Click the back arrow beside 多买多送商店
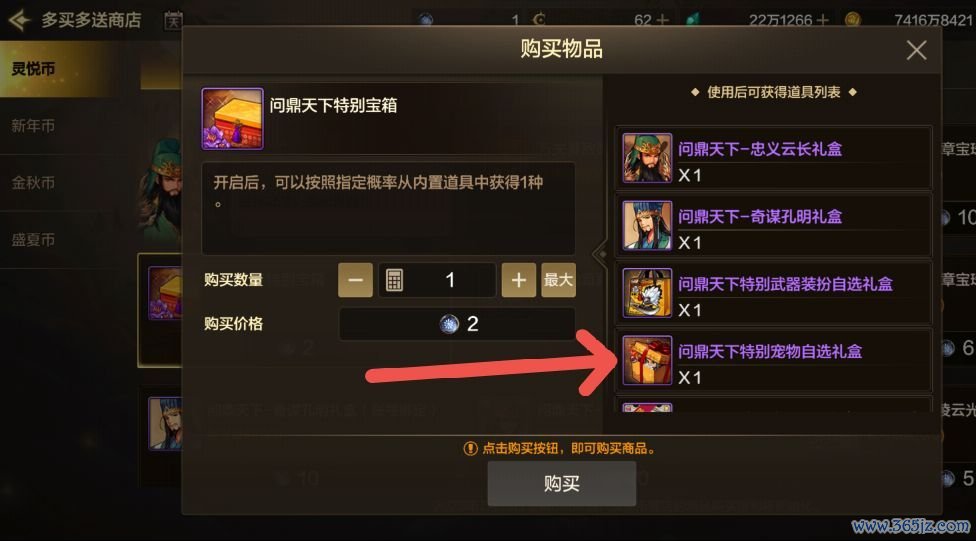The image size is (976, 541). pyautogui.click(x=19, y=20)
